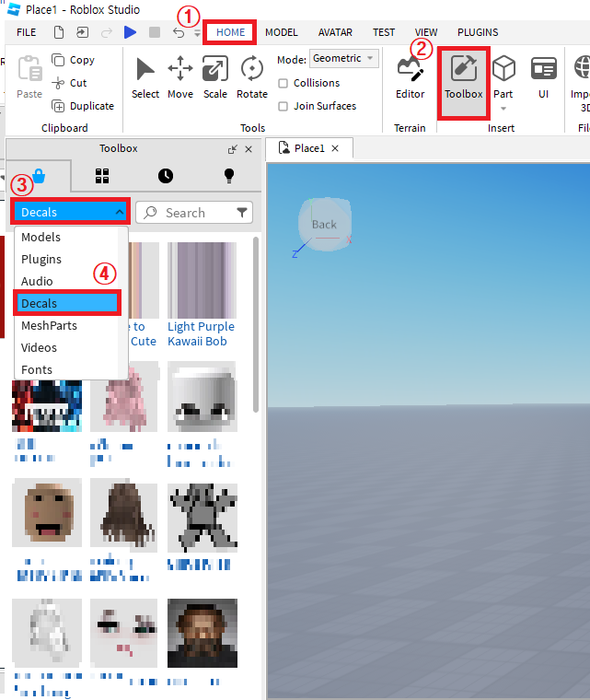Open the Creations lightbulb tab
Viewport: 590px width, 700px height.
229,176
